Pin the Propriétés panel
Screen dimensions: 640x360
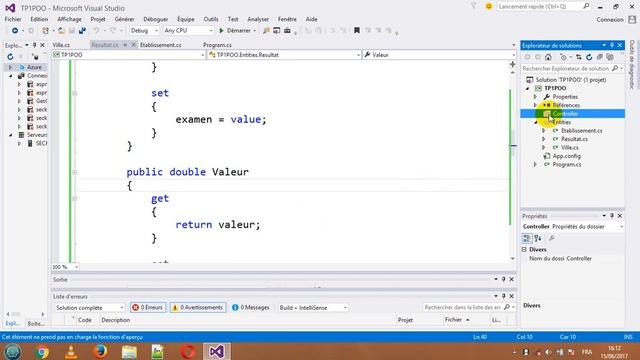tap(612, 216)
